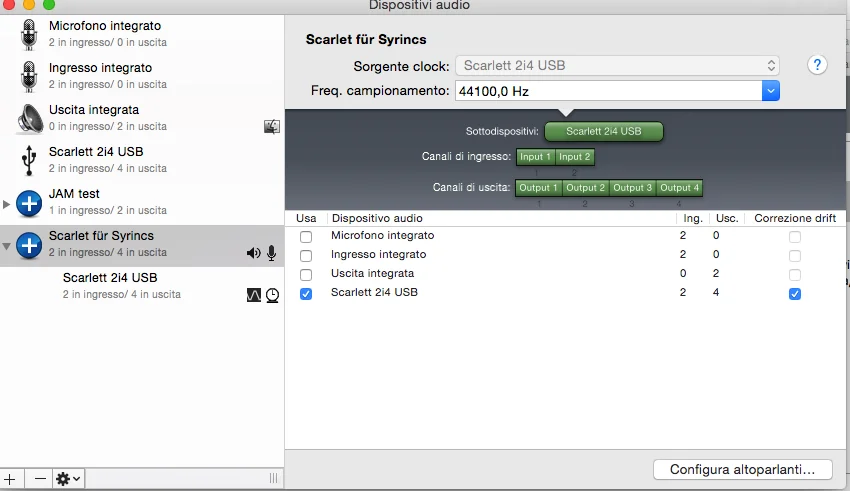Click the clock source icon on subdevice
850x491 pixels.
(x=272, y=295)
